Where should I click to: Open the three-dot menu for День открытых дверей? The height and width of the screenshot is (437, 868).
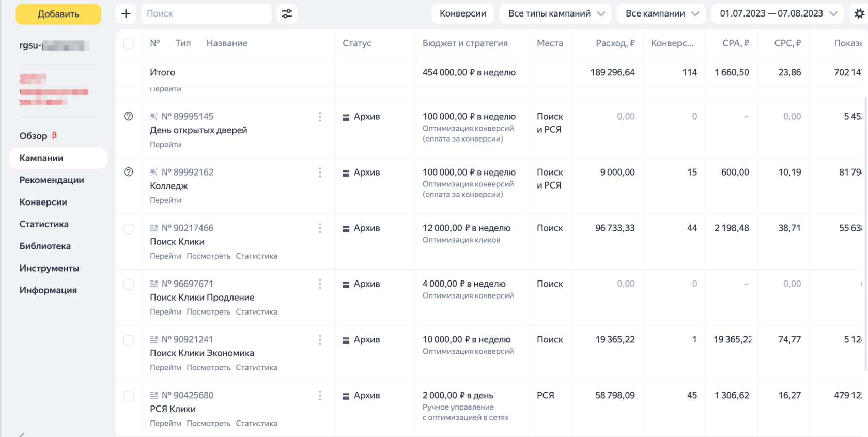320,117
